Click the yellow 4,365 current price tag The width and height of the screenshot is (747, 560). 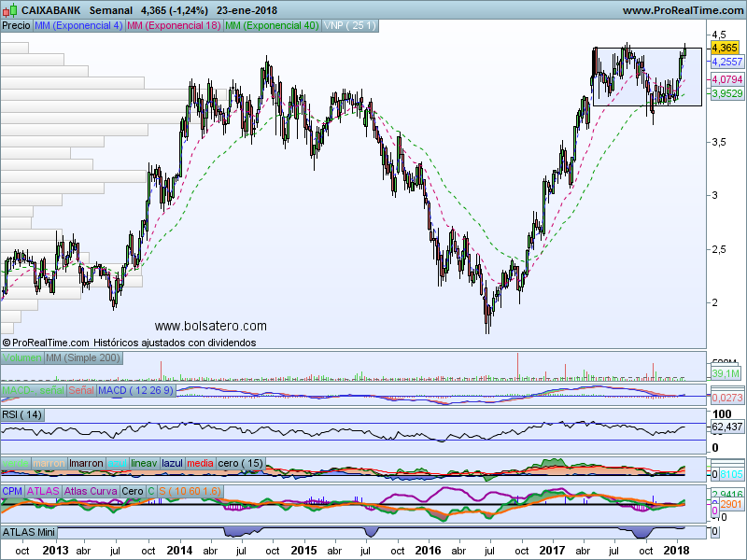point(725,47)
